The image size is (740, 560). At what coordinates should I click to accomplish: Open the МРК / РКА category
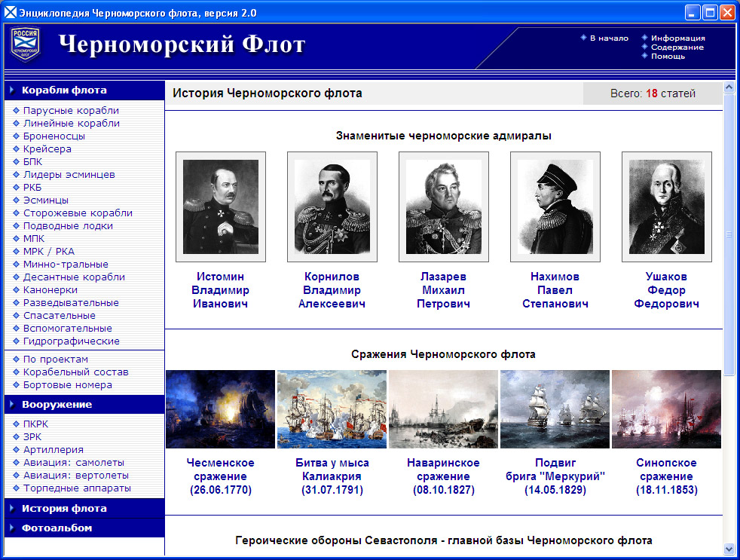[49, 251]
